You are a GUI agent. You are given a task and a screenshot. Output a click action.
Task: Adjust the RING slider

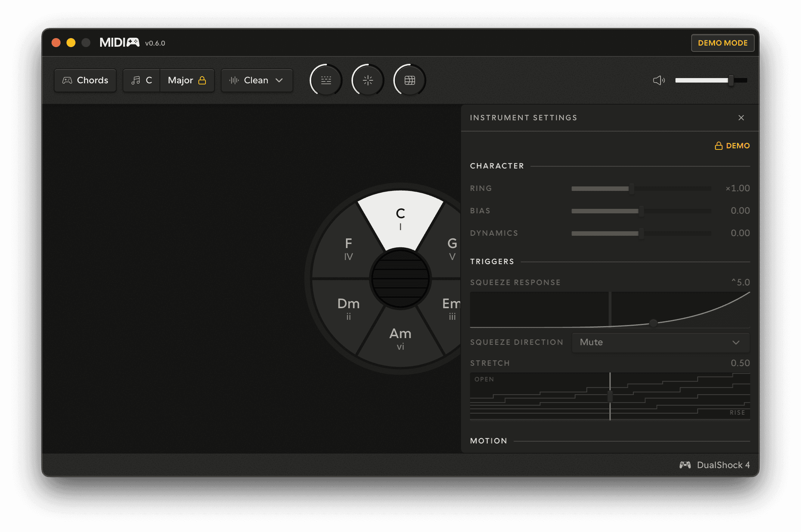[x=641, y=189]
